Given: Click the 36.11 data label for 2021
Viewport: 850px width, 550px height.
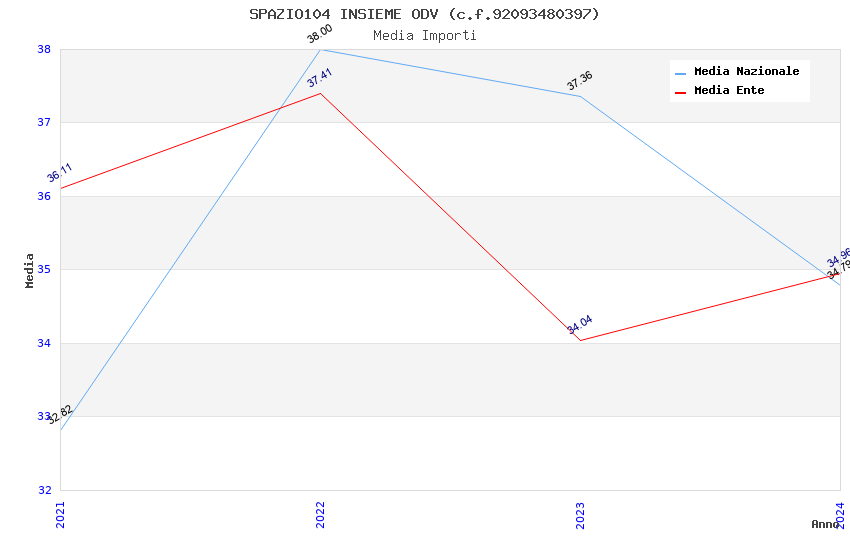Looking at the screenshot, I should (x=60, y=173).
